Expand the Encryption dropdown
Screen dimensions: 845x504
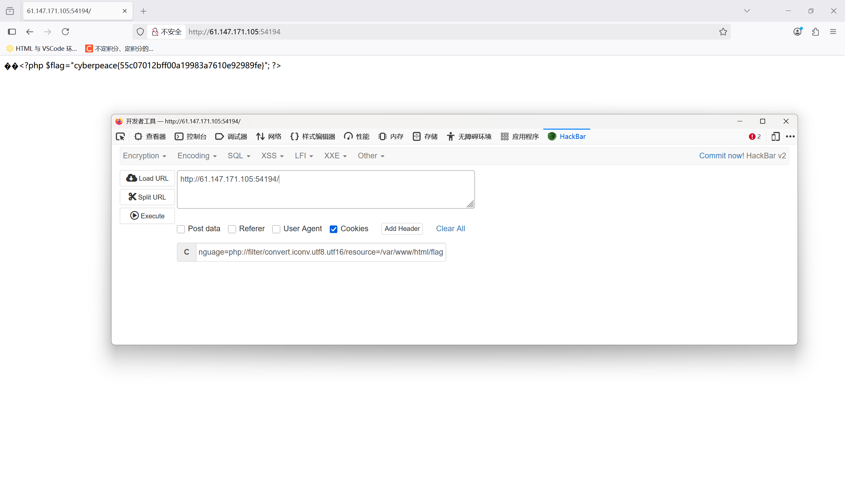(144, 156)
